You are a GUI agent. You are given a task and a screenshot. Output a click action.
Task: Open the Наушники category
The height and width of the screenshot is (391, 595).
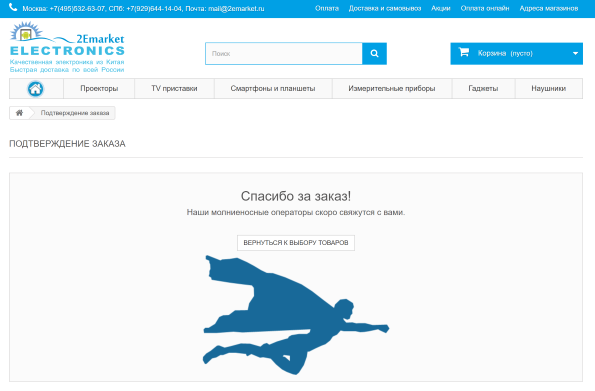548,88
